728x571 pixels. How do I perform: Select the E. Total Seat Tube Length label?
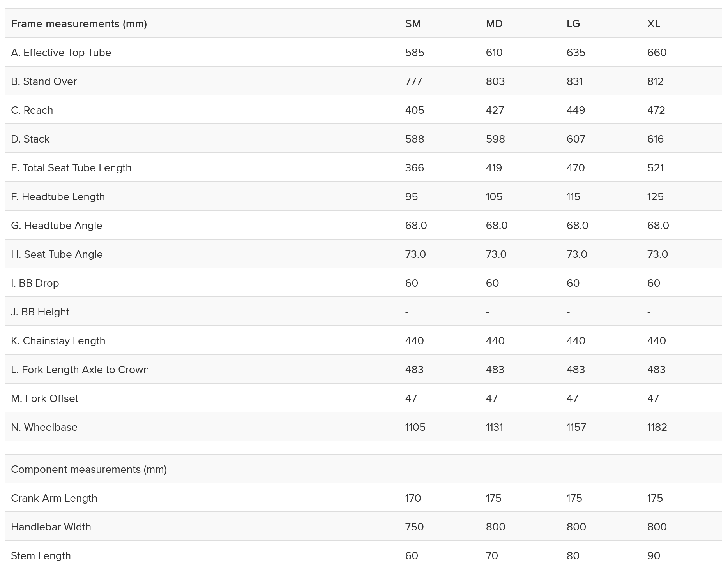click(71, 168)
